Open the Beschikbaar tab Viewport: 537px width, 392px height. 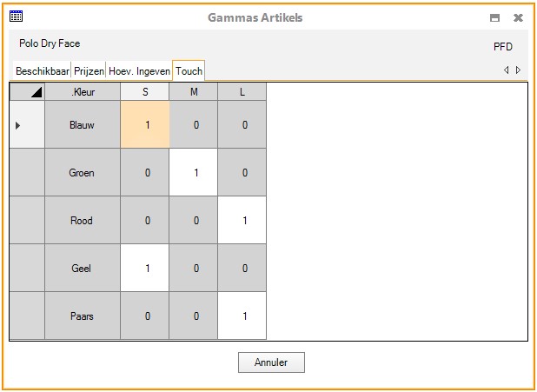[42, 71]
